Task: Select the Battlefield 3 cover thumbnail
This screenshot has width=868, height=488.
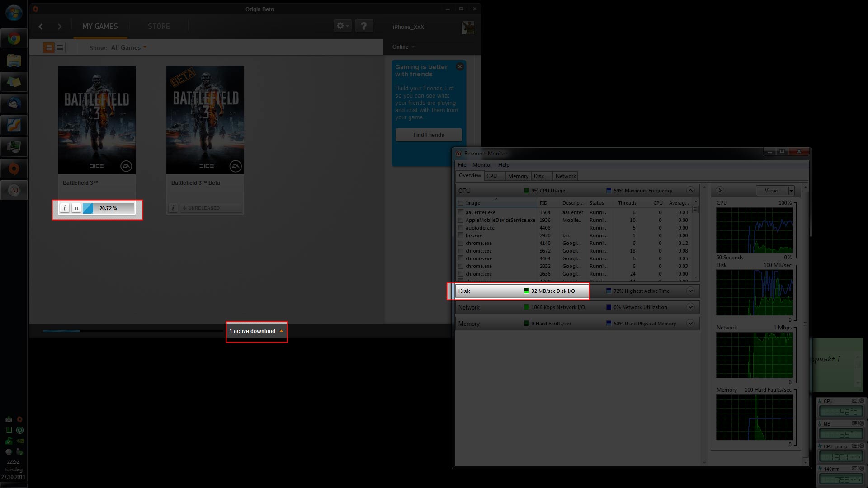Action: 97,120
